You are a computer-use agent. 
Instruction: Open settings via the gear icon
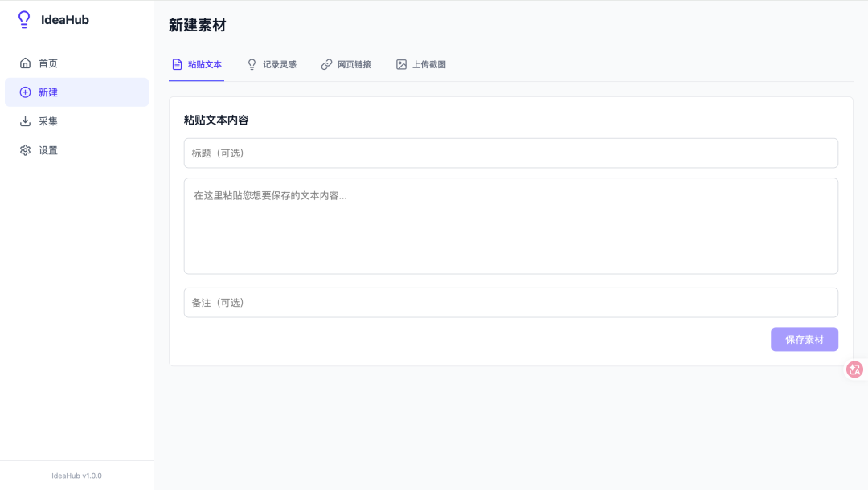(x=25, y=149)
